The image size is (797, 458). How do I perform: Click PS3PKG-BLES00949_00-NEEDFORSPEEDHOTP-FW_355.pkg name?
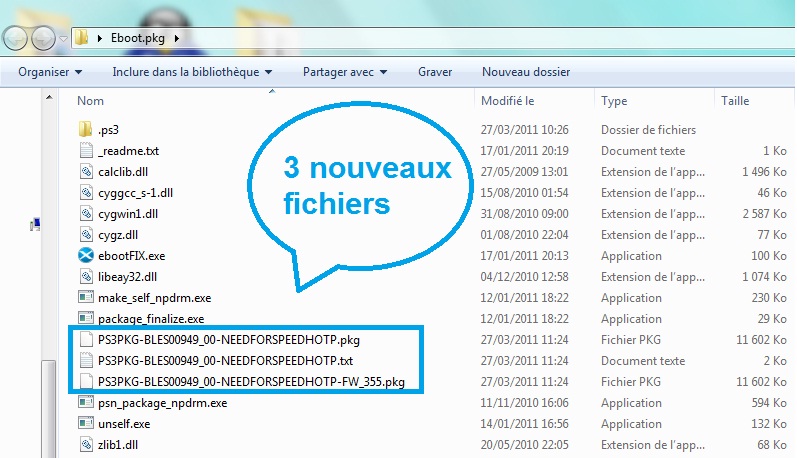tap(251, 381)
